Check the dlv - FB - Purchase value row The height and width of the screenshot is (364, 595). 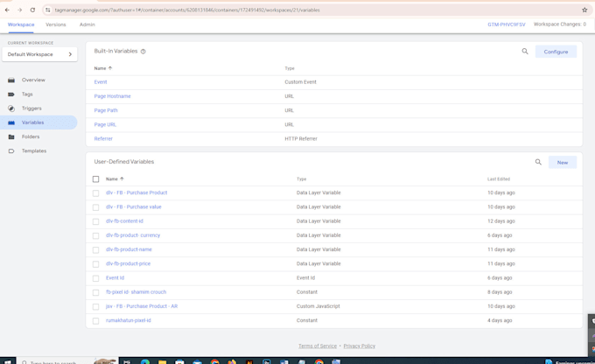(95, 207)
